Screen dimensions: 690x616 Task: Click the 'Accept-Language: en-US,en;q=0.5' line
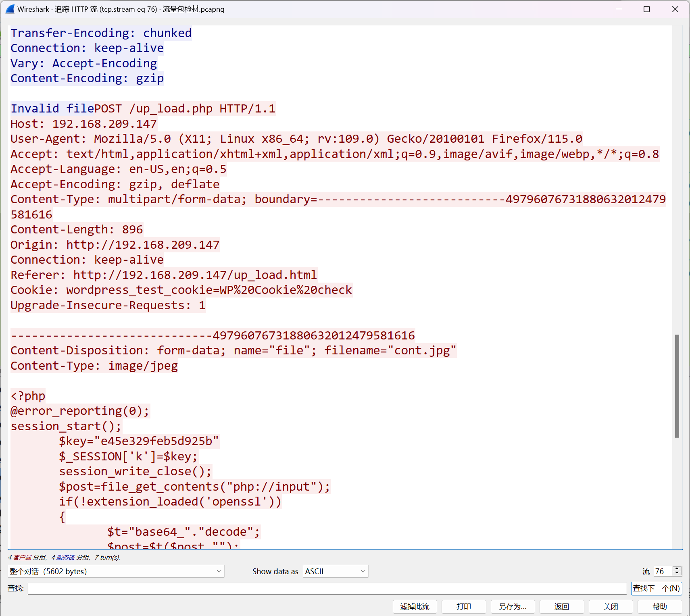(x=119, y=169)
